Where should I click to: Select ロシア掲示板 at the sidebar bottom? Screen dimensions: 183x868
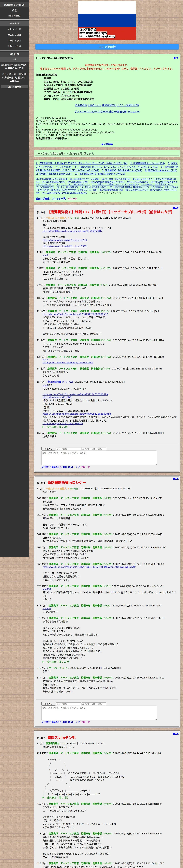[14, 87]
